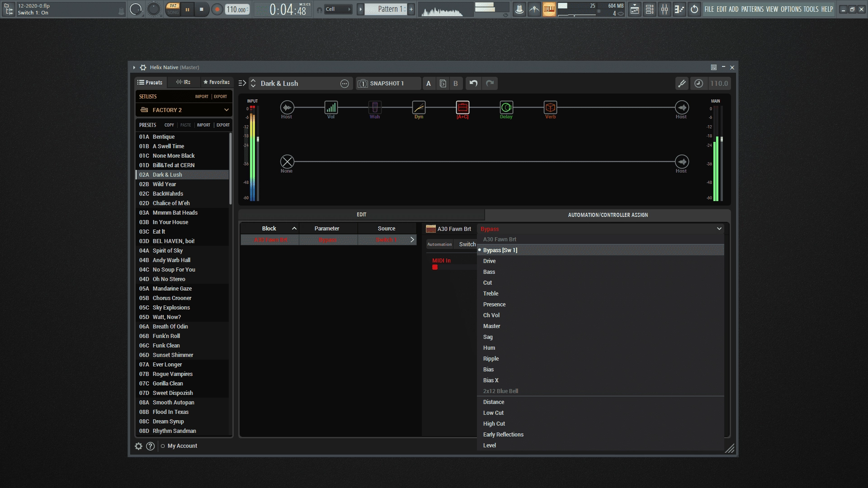This screenshot has width=868, height=488.
Task: Open the Helix global settings wrench
Action: pos(682,83)
